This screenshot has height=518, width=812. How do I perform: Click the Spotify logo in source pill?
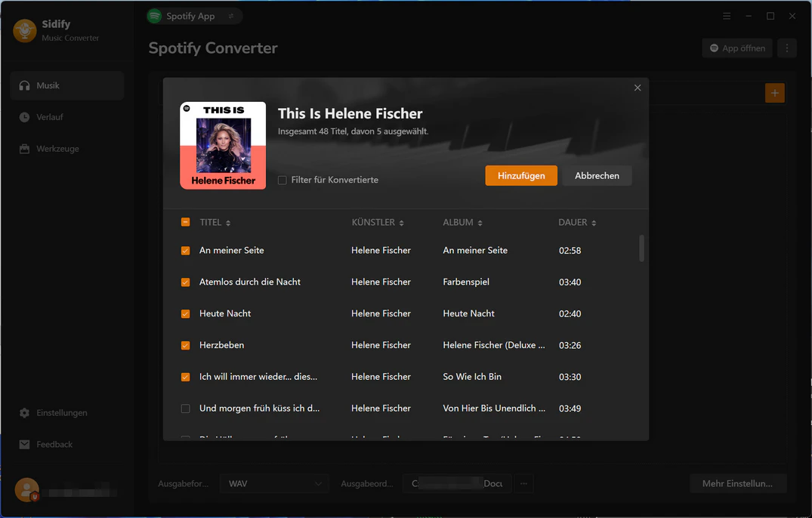tap(154, 16)
